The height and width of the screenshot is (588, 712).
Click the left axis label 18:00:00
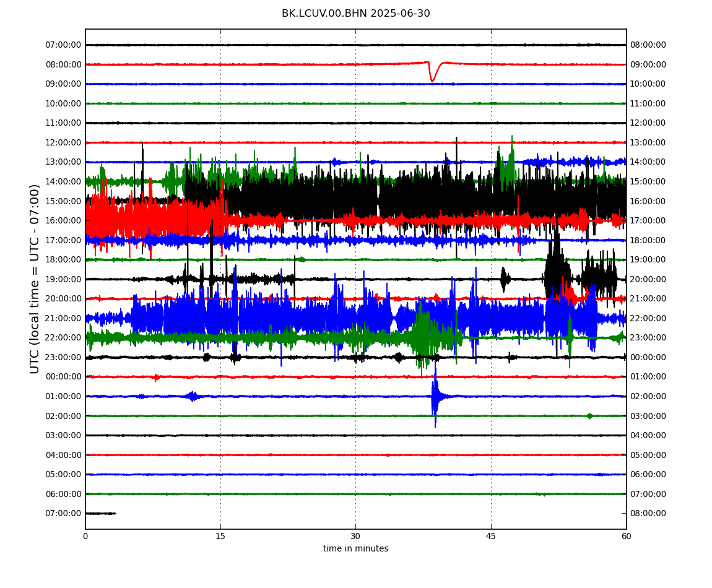point(63,260)
